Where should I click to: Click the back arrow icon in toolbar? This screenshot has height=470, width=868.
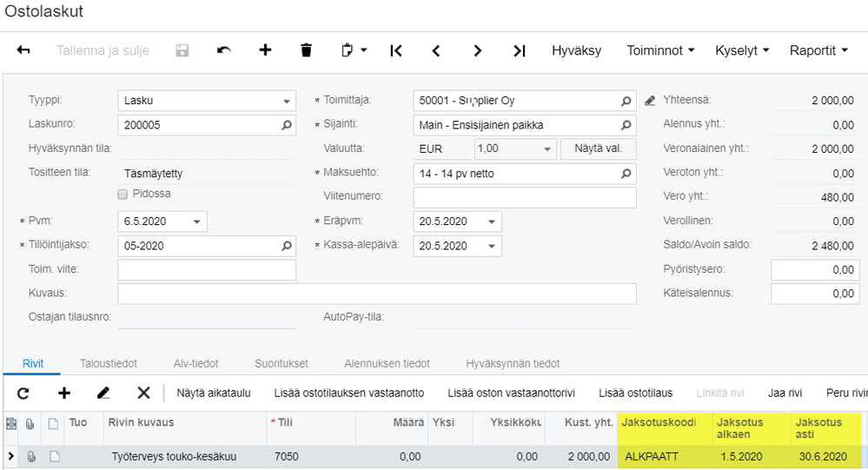(x=23, y=50)
